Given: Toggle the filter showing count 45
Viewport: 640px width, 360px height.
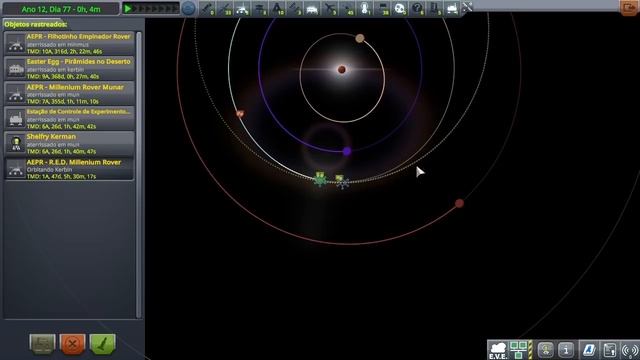Looking at the screenshot, I should click(x=347, y=8).
